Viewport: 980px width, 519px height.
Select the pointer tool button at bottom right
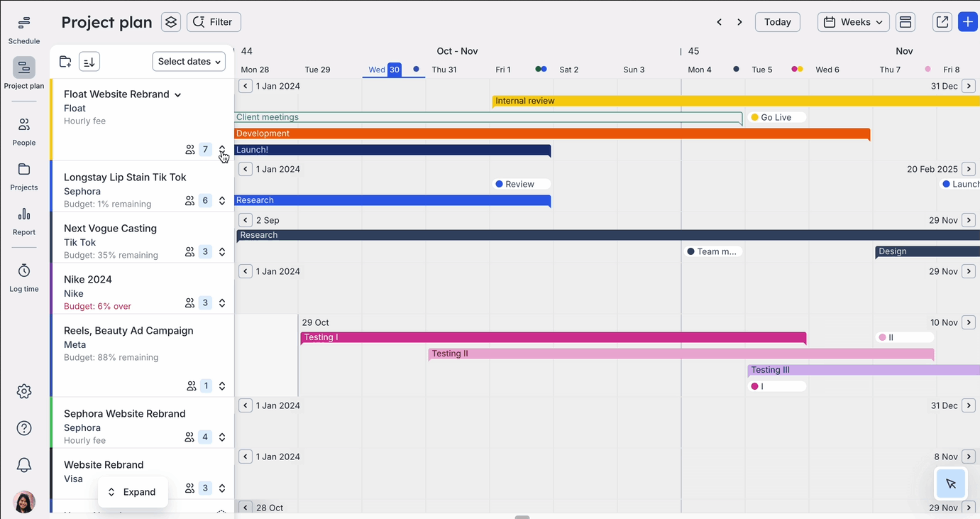(x=951, y=484)
